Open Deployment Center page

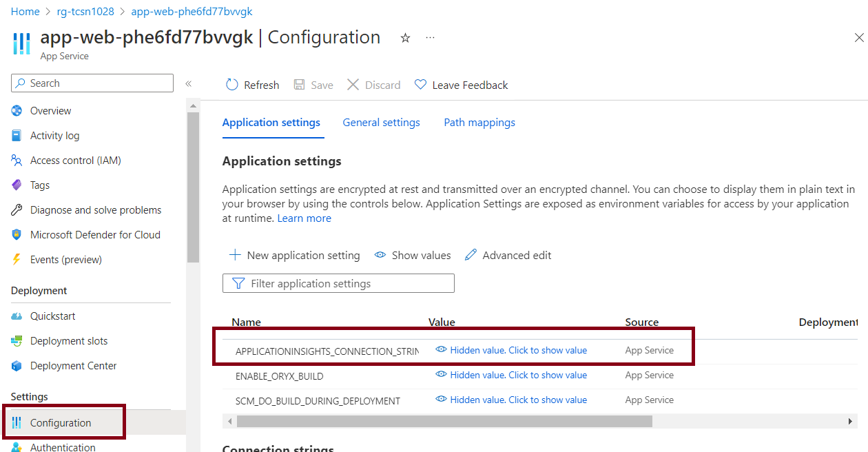point(73,366)
